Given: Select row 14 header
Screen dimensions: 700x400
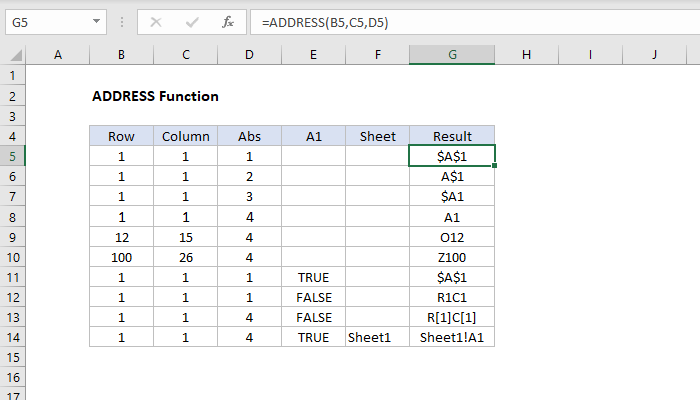Looking at the screenshot, I should 12,337.
